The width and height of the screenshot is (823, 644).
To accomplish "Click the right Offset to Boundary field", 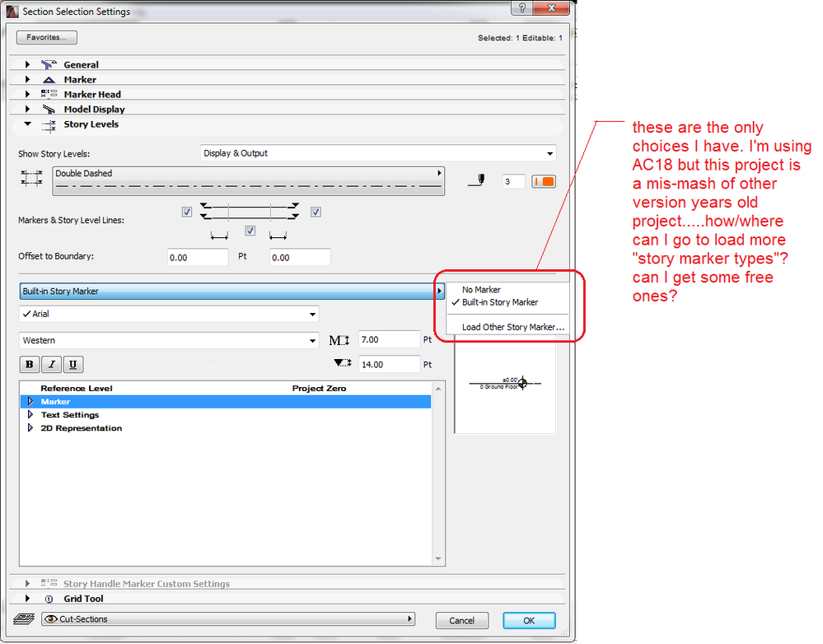I will pos(300,257).
